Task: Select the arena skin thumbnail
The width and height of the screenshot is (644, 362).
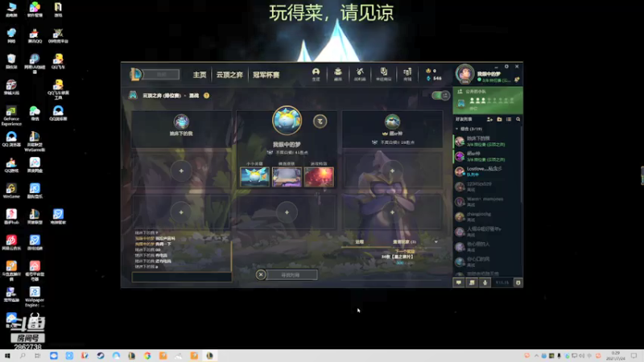Action: point(287,177)
